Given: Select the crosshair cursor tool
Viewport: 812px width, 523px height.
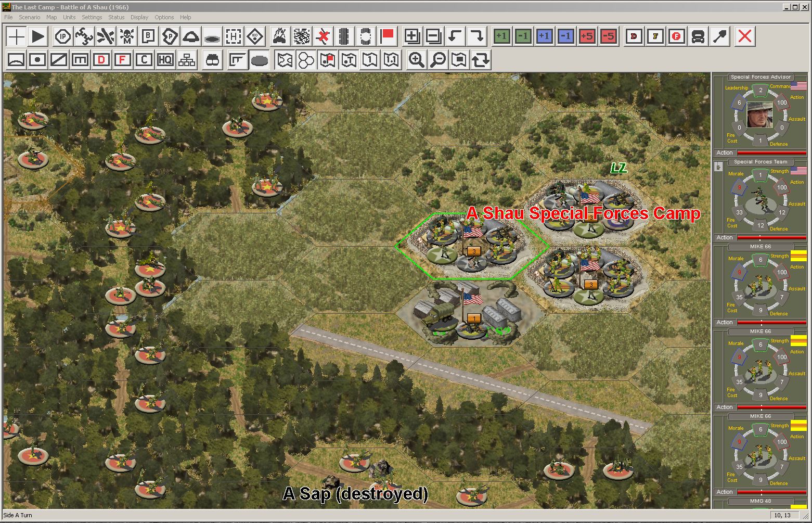Looking at the screenshot, I should click(16, 36).
